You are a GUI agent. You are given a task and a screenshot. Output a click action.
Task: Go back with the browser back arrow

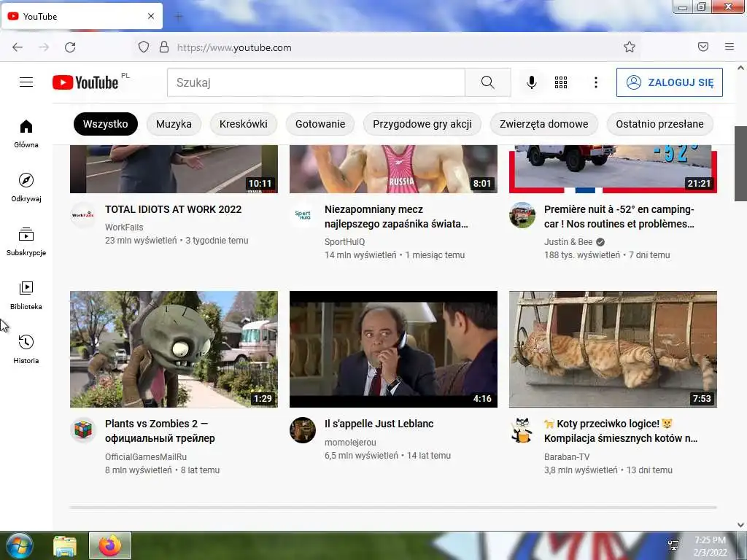(18, 47)
